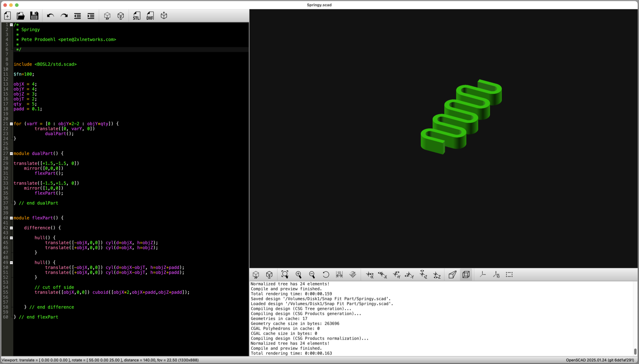Reset the 3D view
Image resolution: width=639 pixels, height=364 pixels.
click(x=326, y=275)
